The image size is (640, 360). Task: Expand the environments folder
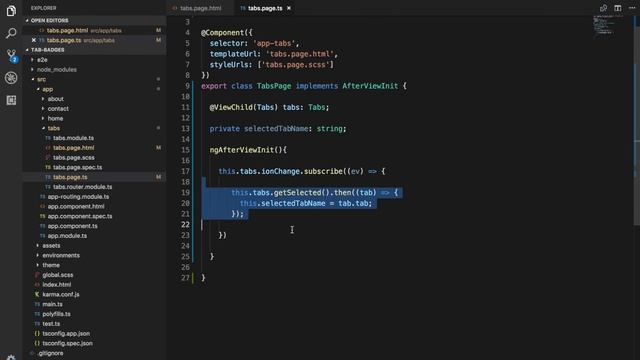pos(61,256)
